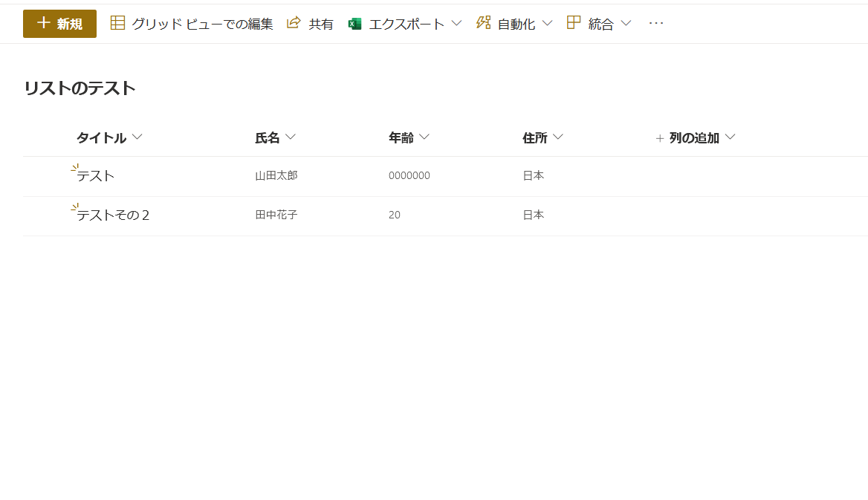Click the share arrow icon beside テストその２ row
This screenshot has width=868, height=500.
pos(74,208)
